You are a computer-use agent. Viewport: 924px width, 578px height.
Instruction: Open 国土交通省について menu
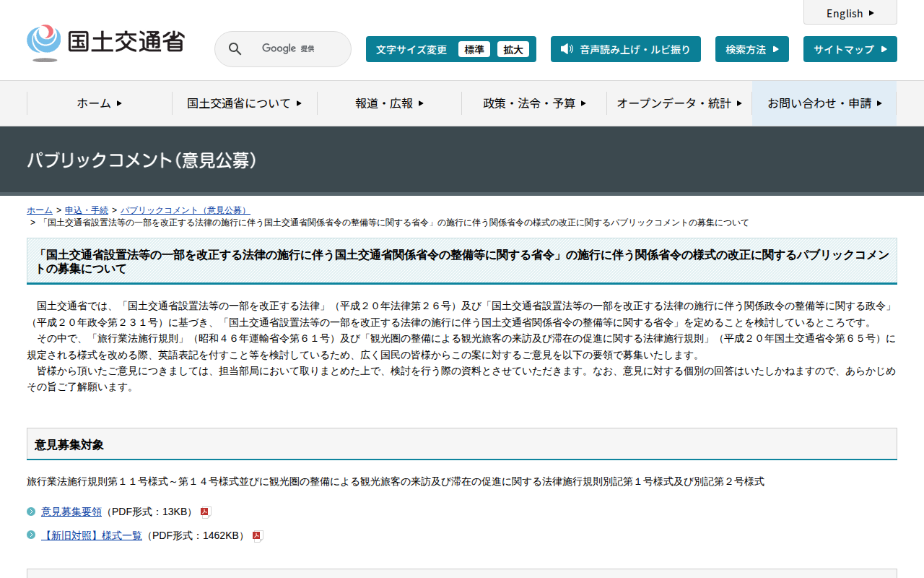coord(245,103)
